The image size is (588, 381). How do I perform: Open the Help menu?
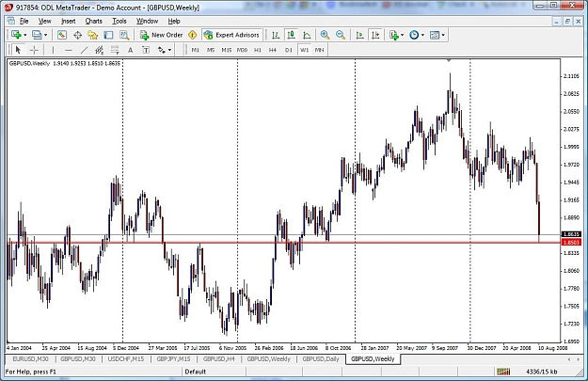click(x=174, y=21)
